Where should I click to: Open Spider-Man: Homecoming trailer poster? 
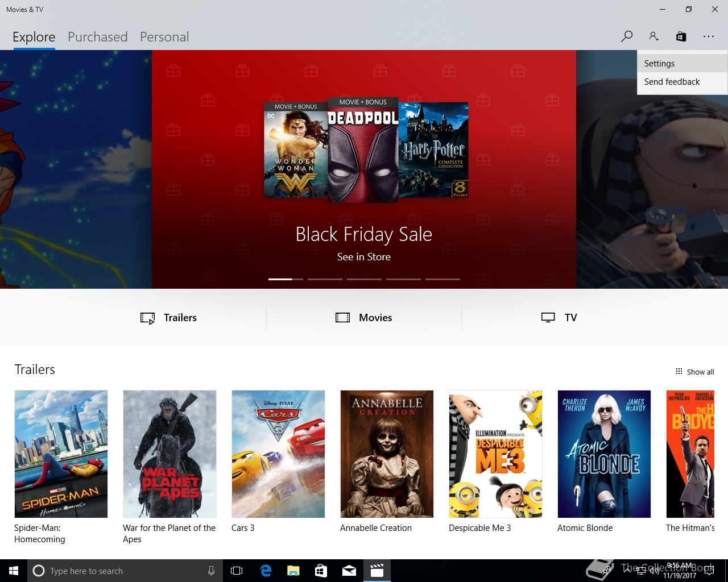tap(61, 454)
